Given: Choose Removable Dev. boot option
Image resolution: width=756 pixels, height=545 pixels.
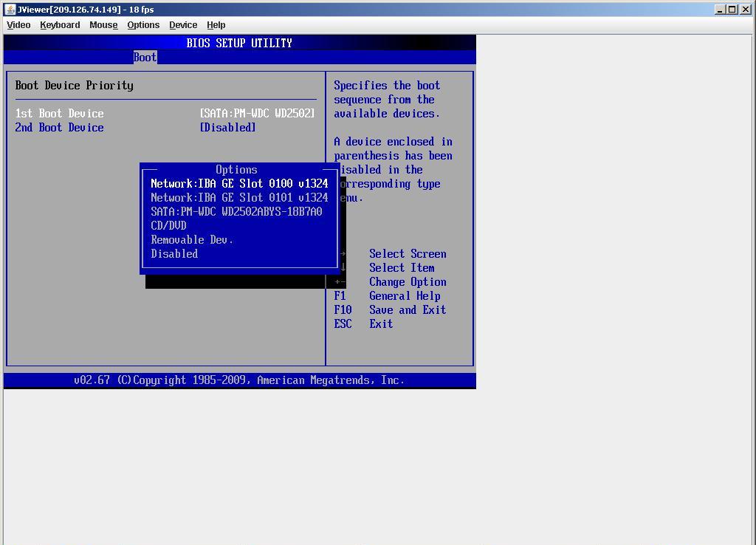Looking at the screenshot, I should pyautogui.click(x=192, y=239).
